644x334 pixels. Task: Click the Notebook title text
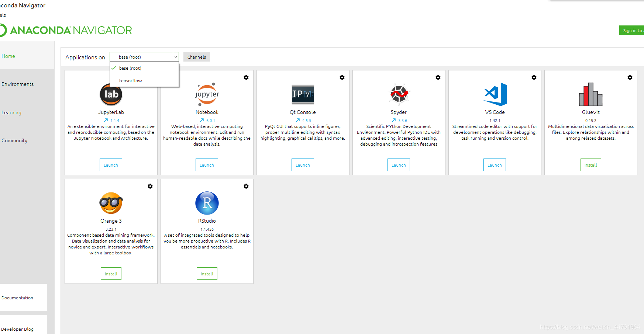tap(207, 112)
